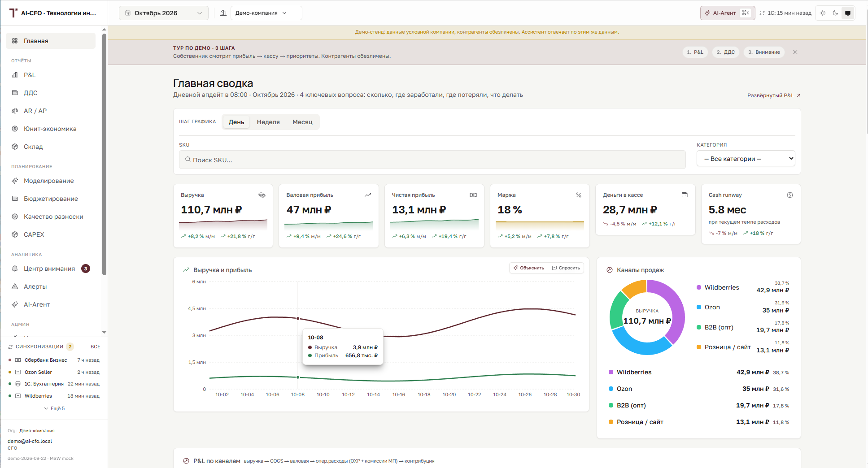
Task: Click the Поиск SKU search field
Action: point(432,160)
